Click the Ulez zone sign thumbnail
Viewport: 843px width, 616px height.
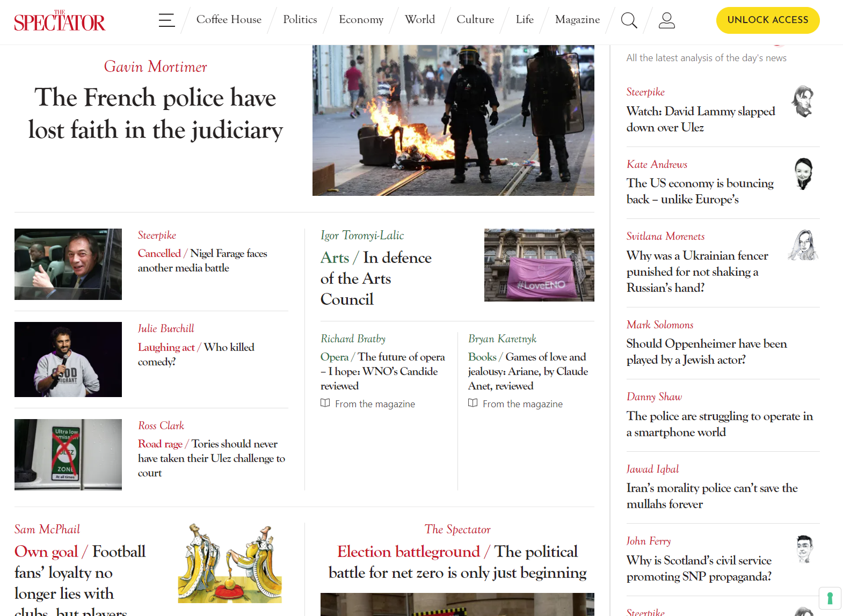(x=68, y=454)
